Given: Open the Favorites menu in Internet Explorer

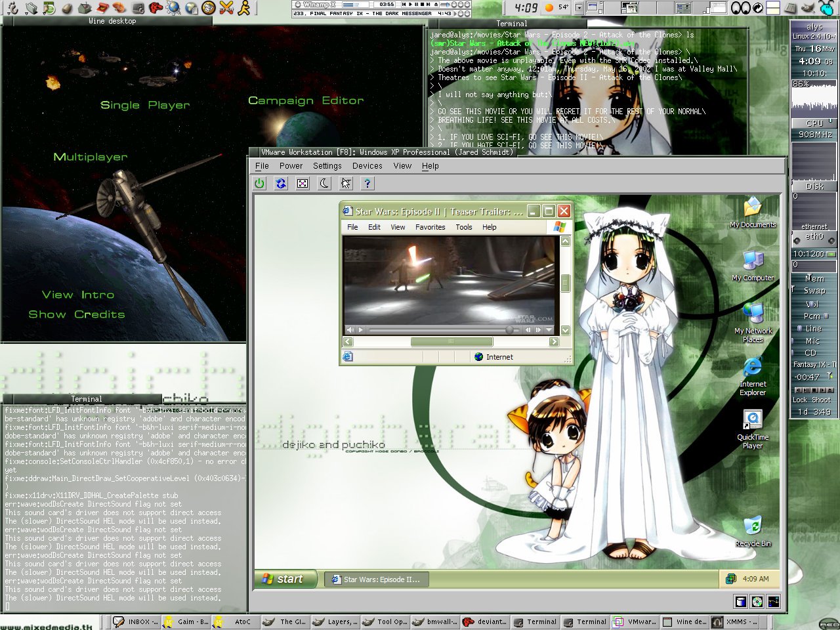Looking at the screenshot, I should click(430, 227).
